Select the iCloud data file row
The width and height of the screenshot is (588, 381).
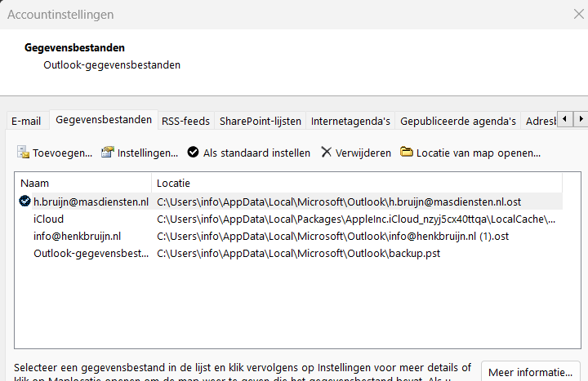289,219
